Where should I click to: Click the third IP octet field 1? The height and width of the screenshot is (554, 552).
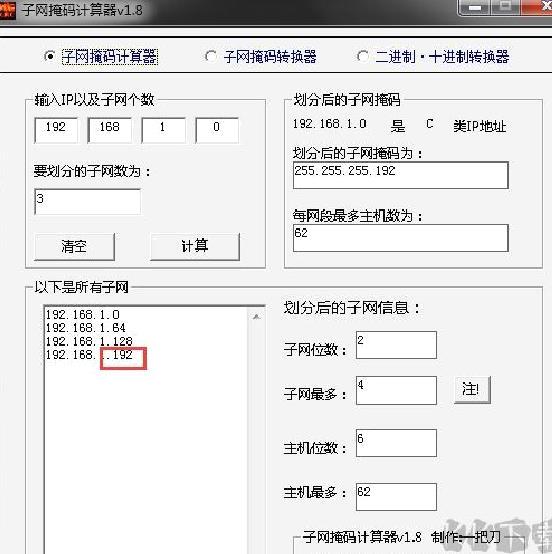[x=163, y=130]
